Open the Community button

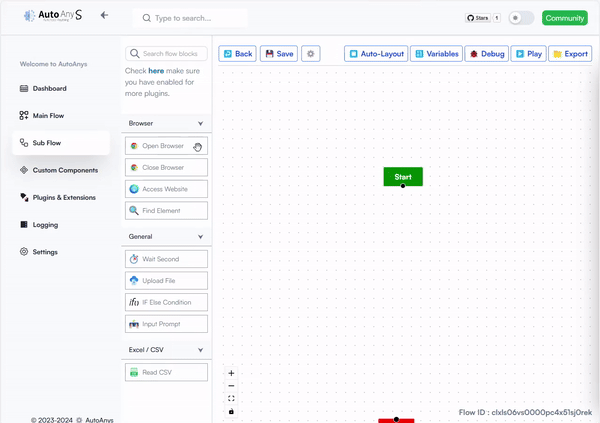[565, 18]
